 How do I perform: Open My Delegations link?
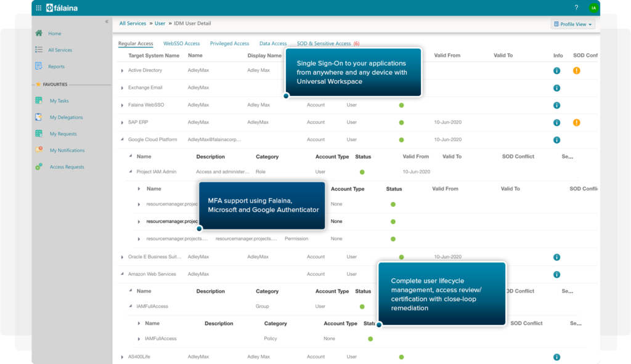67,117
